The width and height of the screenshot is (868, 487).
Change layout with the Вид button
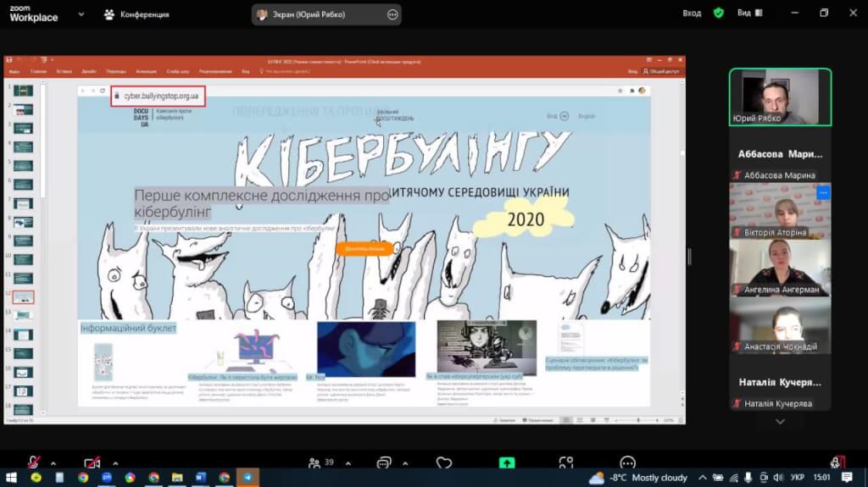[748, 14]
